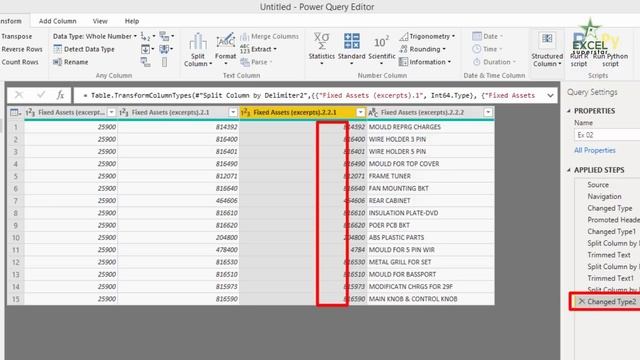Open the Trigonometry dropdown
Screen dimensions: 640x360
(x=427, y=36)
